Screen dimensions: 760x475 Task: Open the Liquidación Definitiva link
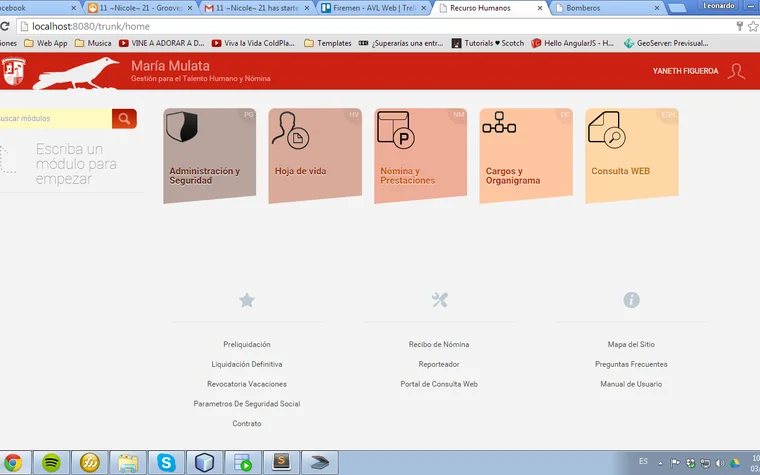247,364
